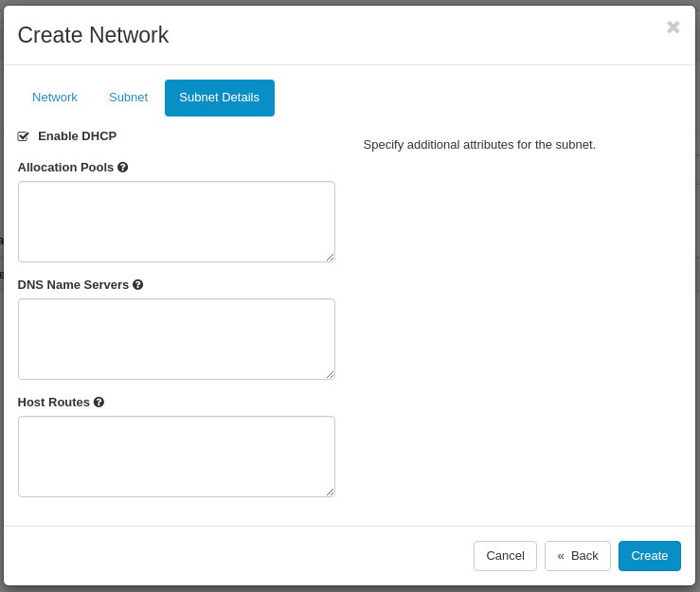700x592 pixels.
Task: Switch to the Subnet tab
Action: pos(128,98)
